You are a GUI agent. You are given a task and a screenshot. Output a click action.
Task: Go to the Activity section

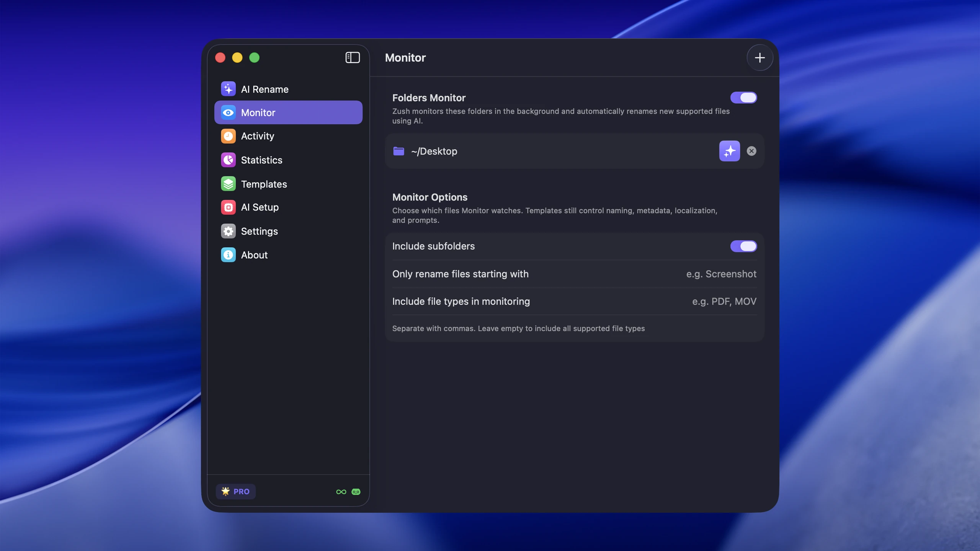tap(288, 136)
